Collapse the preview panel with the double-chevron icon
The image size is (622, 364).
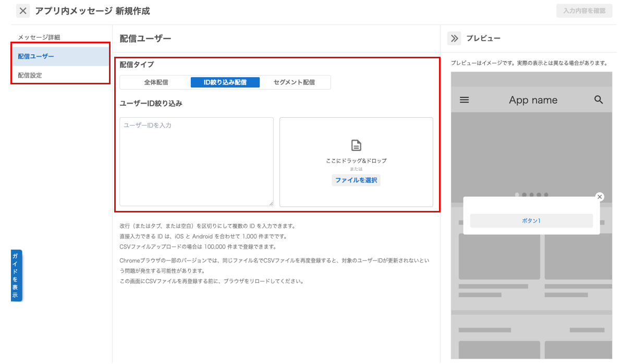click(x=454, y=39)
